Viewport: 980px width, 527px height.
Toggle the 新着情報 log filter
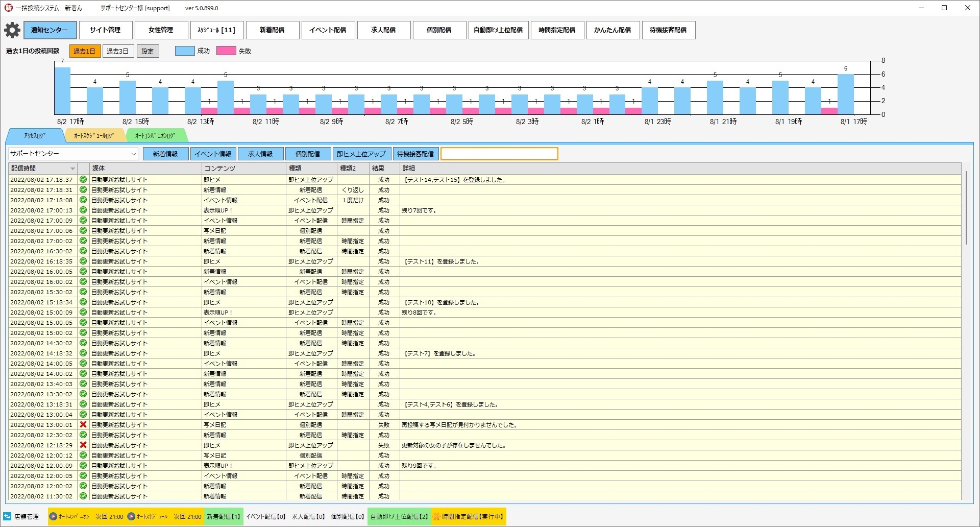(165, 154)
